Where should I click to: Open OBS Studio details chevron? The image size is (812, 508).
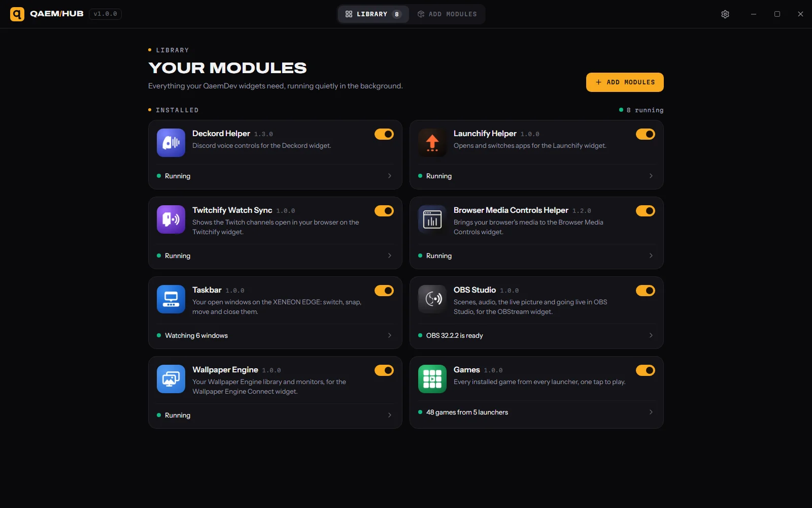(651, 335)
